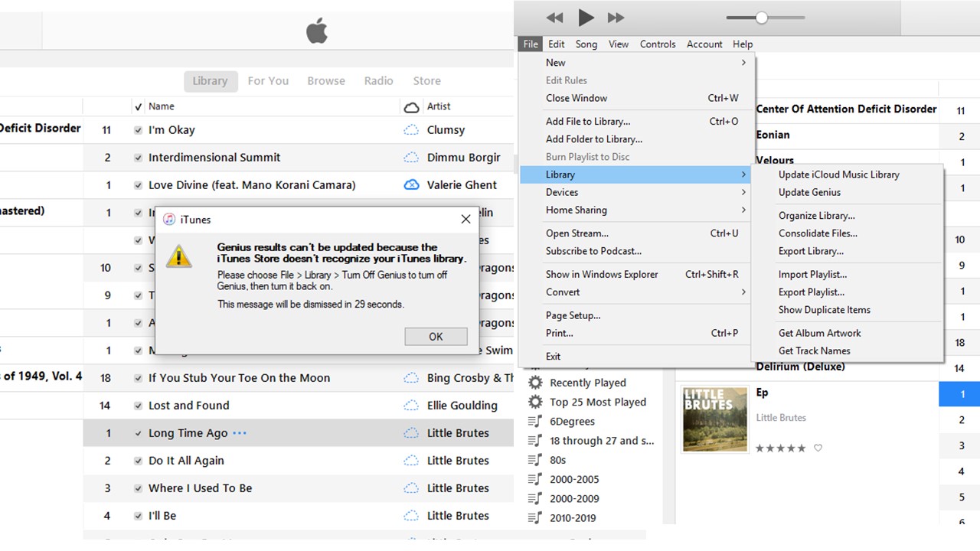Viewport: 980px width, 551px height.
Task: Click the cloud icon for Interdimensional Summit
Action: click(411, 158)
